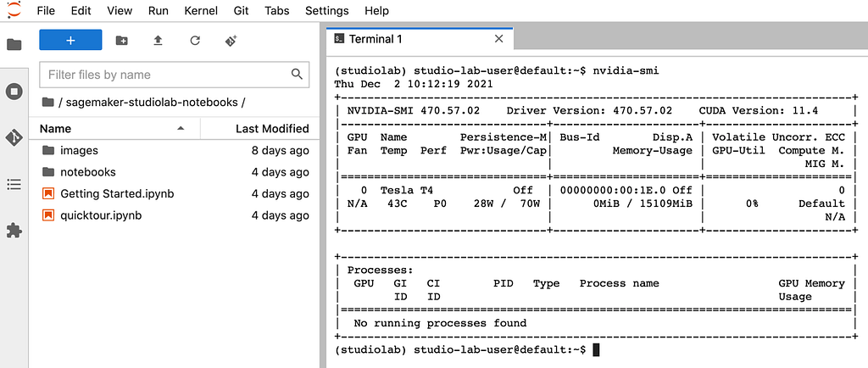Click '0MiB / 15109MiB' memory usage
Viewport: 868px width, 368px height.
642,204
